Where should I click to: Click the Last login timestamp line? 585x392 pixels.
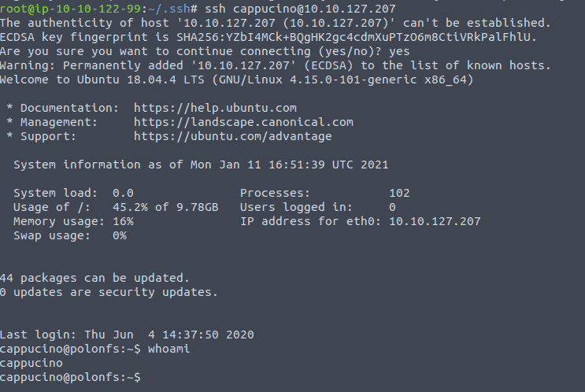click(x=127, y=335)
